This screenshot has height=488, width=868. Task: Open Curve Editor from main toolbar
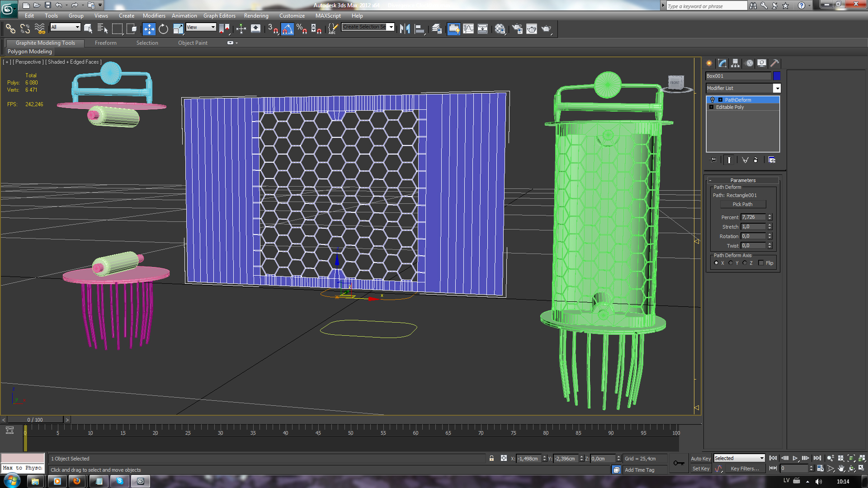click(468, 29)
